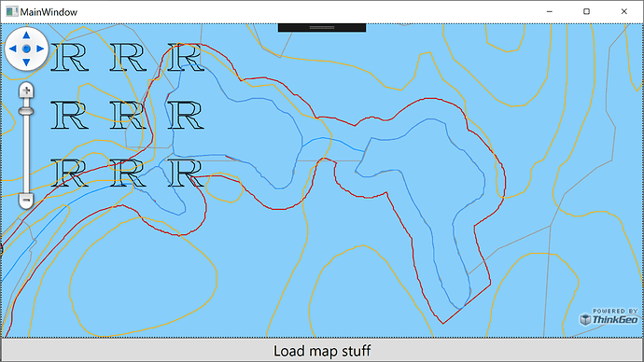Screen dimensions: 644x362
Task: Click the black debug toolbar handle
Action: point(322,27)
